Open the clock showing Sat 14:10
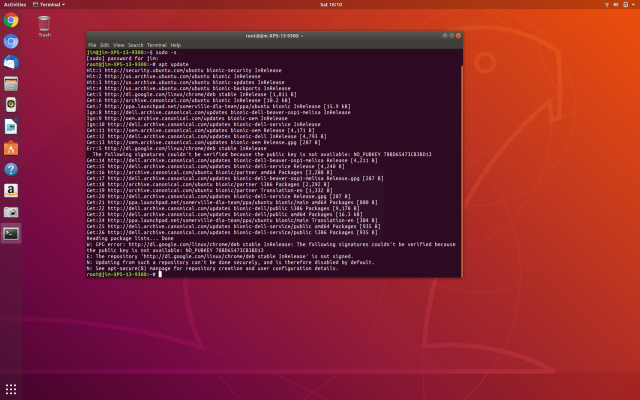 [x=329, y=4]
